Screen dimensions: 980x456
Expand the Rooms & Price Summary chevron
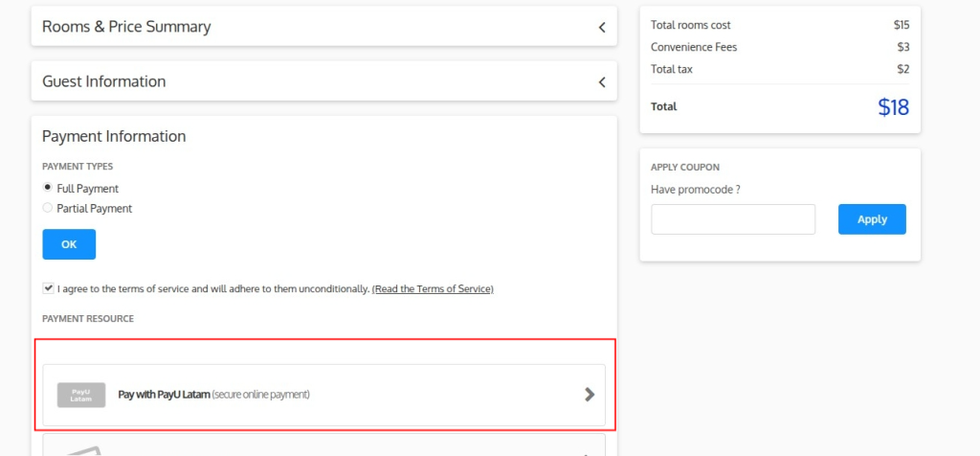click(x=602, y=27)
